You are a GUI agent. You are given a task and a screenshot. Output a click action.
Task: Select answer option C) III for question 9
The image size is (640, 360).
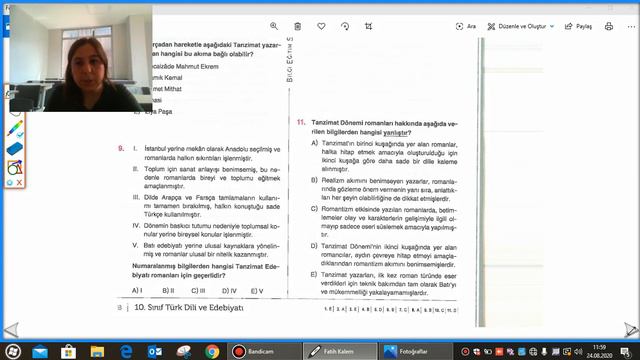pyautogui.click(x=198, y=291)
